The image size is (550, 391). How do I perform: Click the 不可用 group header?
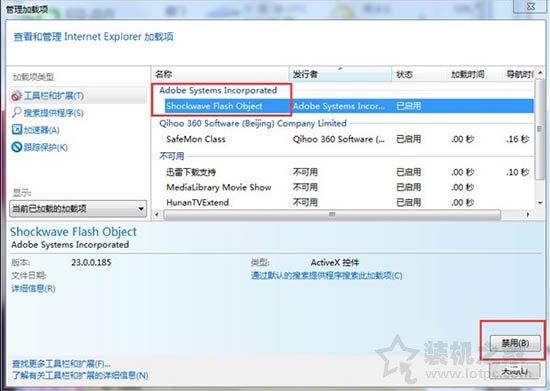pyautogui.click(x=172, y=156)
